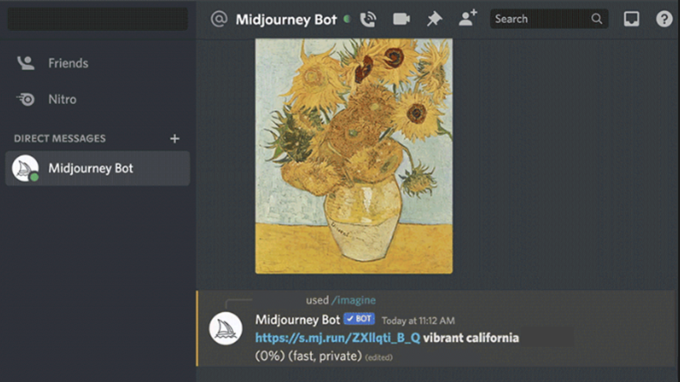This screenshot has width=680, height=382.
Task: Open the Nitro page
Action: [x=98, y=99]
